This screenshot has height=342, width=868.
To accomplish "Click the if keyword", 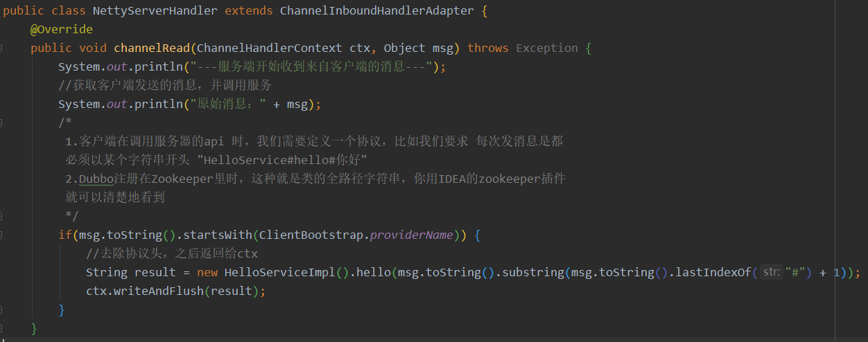I will tap(65, 235).
